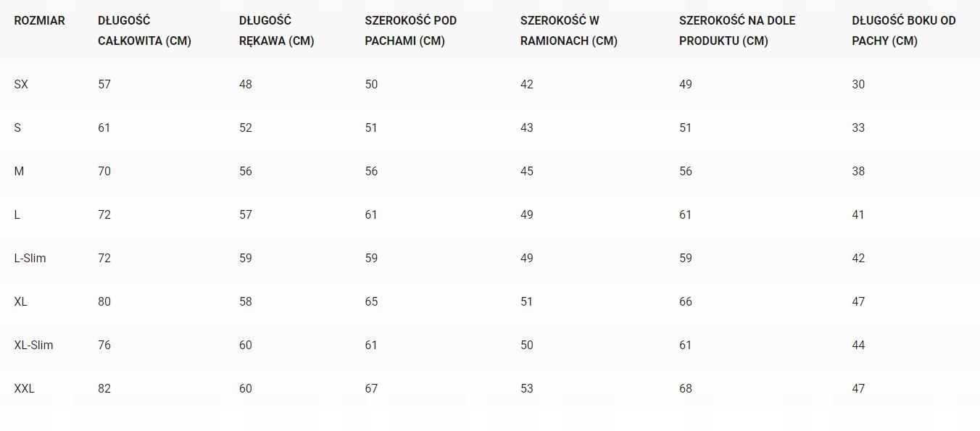Viewport: 980px width, 431px height.
Task: Select the SX size row label
Action: coord(21,85)
